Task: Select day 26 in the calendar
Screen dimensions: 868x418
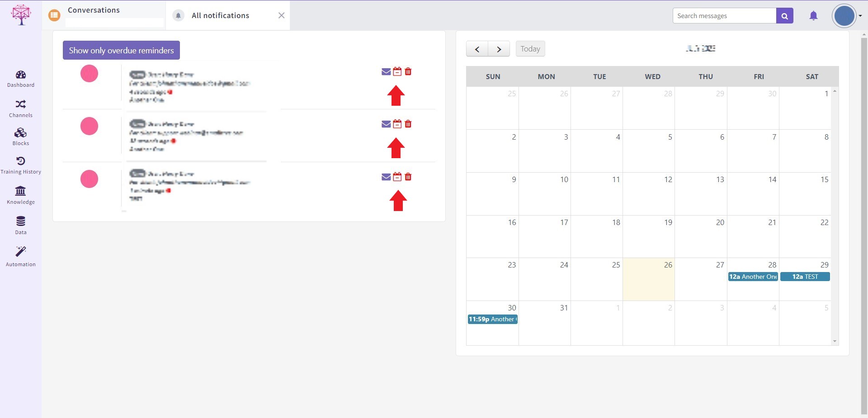Action: tap(649, 279)
